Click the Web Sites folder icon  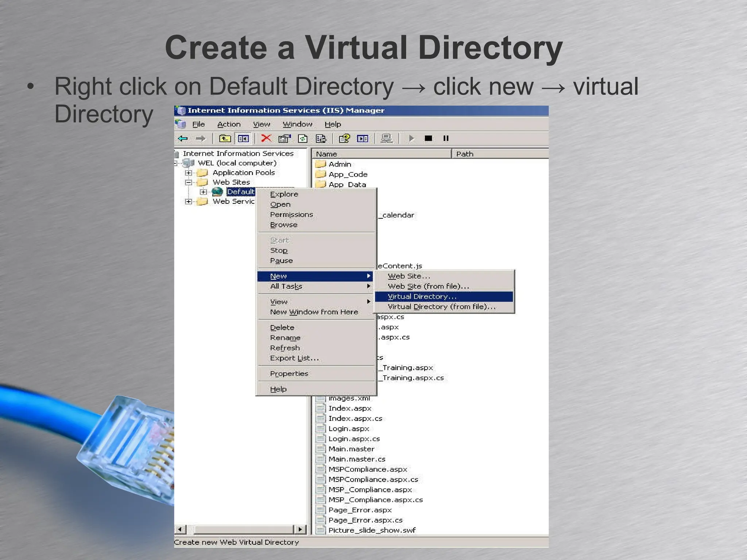pyautogui.click(x=202, y=182)
